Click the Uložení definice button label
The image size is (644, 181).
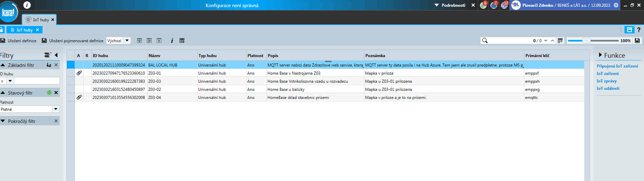tap(22, 40)
